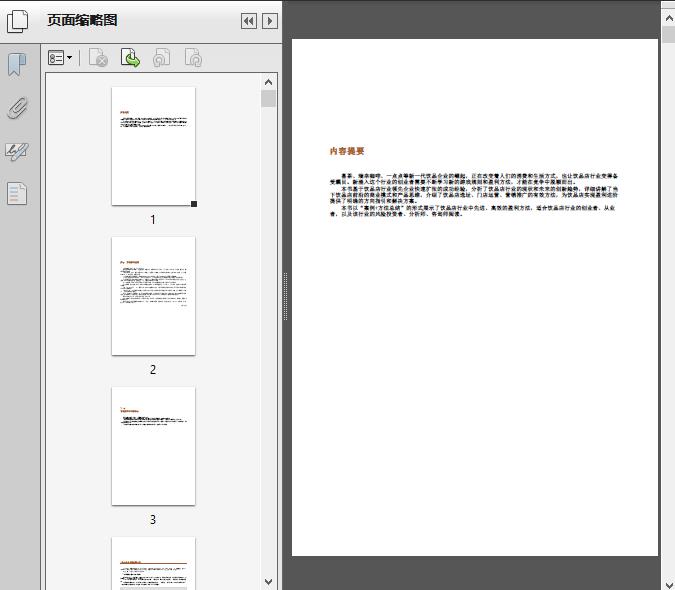Click the rotate counterclockwise icon
This screenshot has height=590, width=675.
click(161, 58)
